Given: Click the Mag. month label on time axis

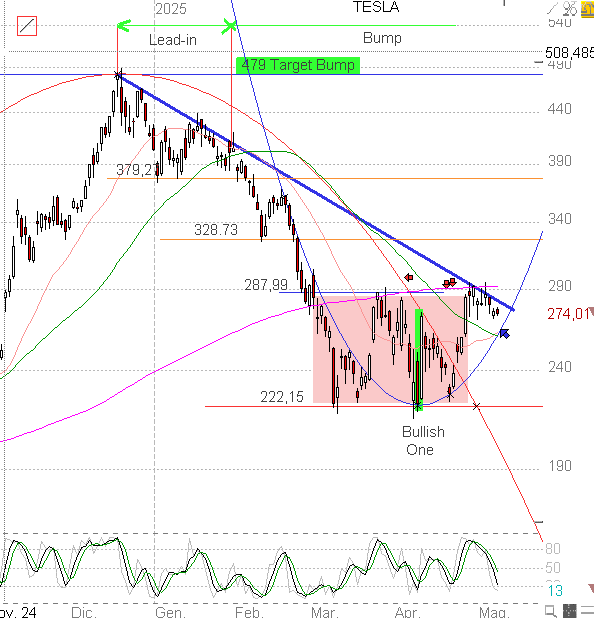Looking at the screenshot, I should tap(493, 612).
